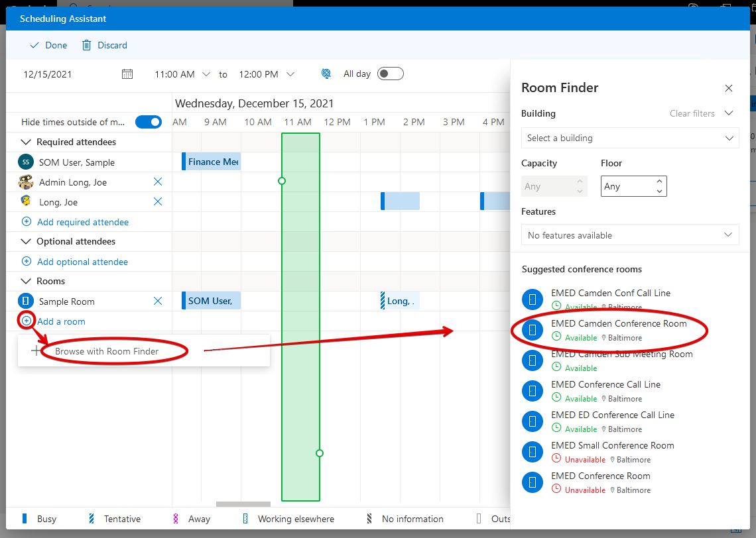Increase the Floor stepper value
This screenshot has width=756, height=538.
[x=659, y=182]
